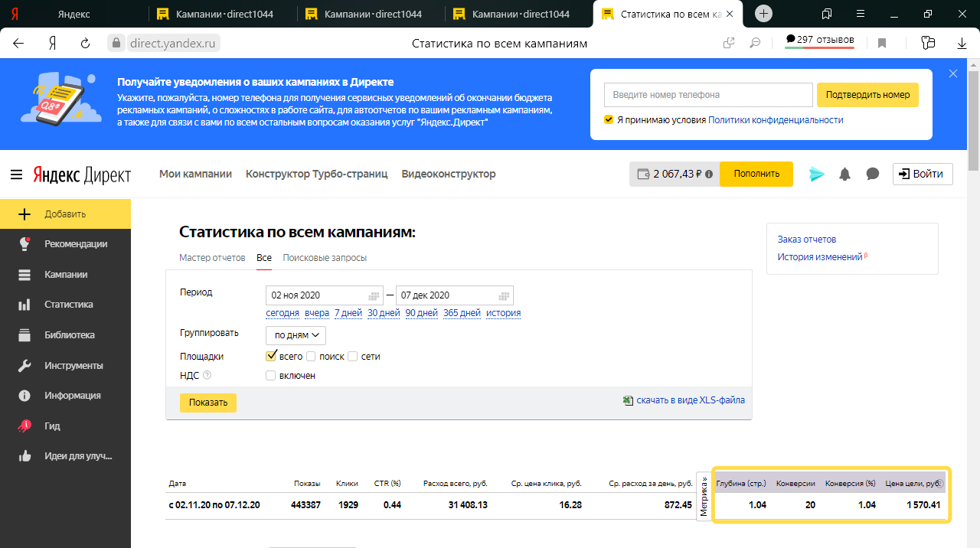The image size is (980, 548).
Task: Open the tab collections icon in title bar
Action: 827,14
